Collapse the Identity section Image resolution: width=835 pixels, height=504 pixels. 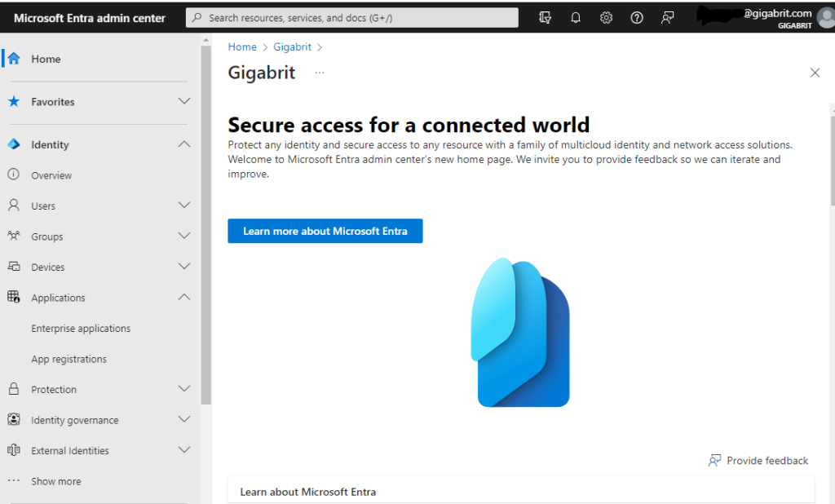click(x=184, y=144)
